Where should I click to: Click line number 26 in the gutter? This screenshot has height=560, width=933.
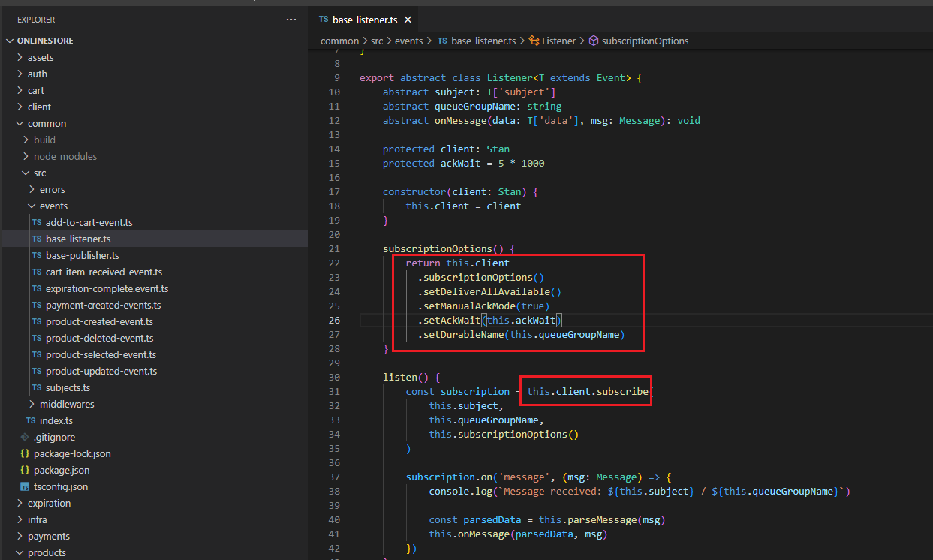pos(334,320)
